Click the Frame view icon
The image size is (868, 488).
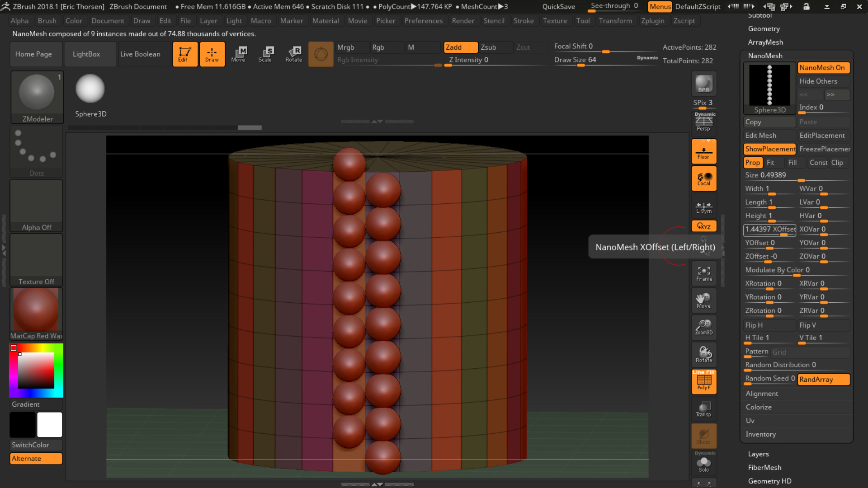coord(703,273)
